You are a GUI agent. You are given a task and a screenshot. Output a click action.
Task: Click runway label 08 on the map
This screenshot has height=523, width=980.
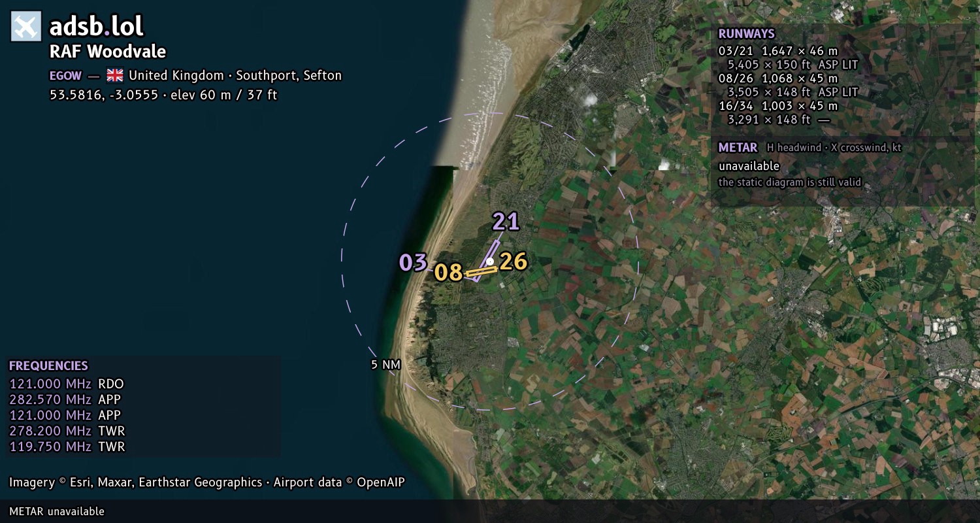coord(449,273)
